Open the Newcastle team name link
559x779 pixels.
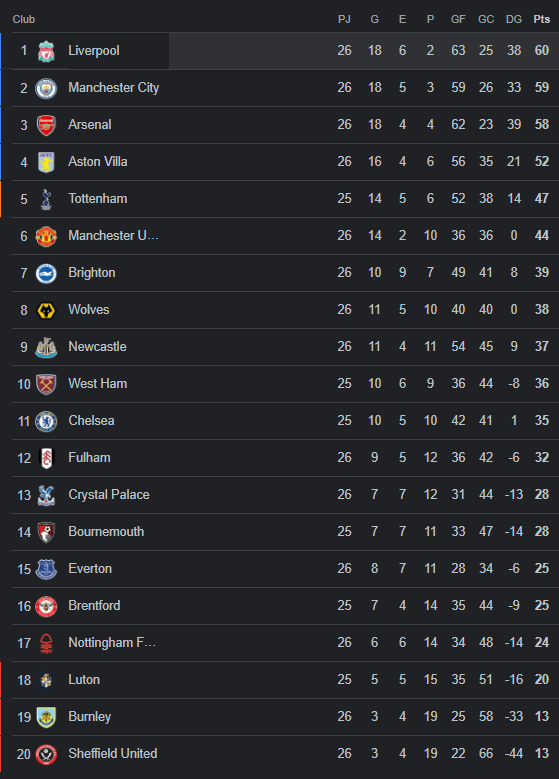(x=97, y=347)
